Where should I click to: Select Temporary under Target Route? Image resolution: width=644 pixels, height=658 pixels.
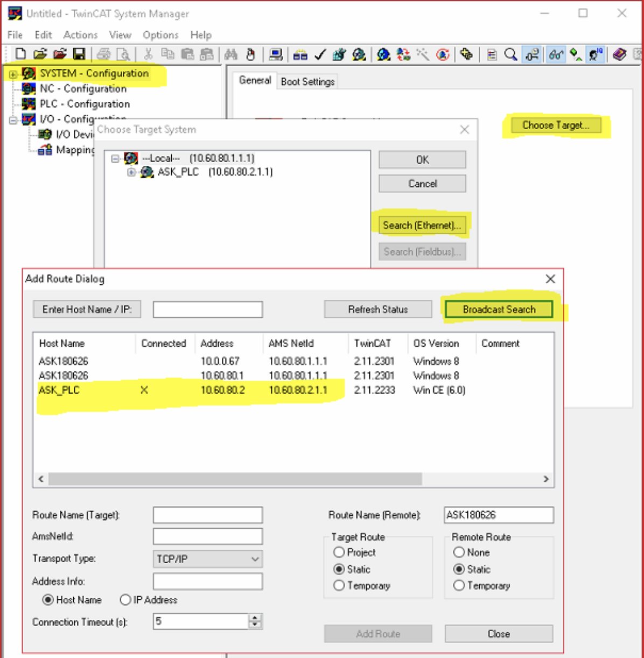339,585
